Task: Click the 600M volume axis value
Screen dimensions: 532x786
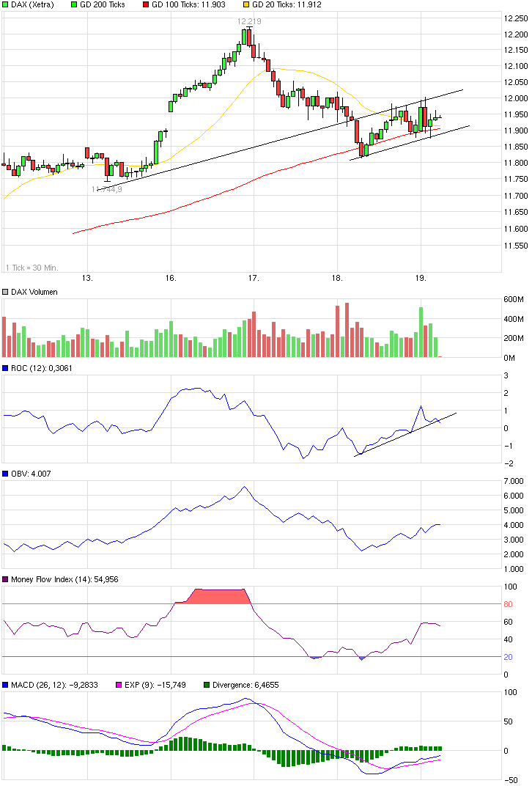Action: click(x=514, y=299)
